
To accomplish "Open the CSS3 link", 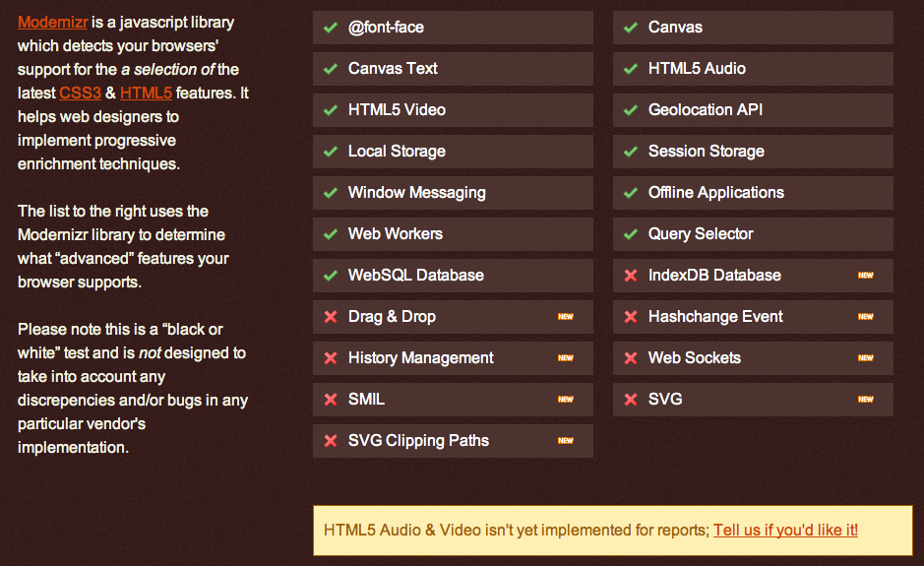I will pyautogui.click(x=80, y=94).
